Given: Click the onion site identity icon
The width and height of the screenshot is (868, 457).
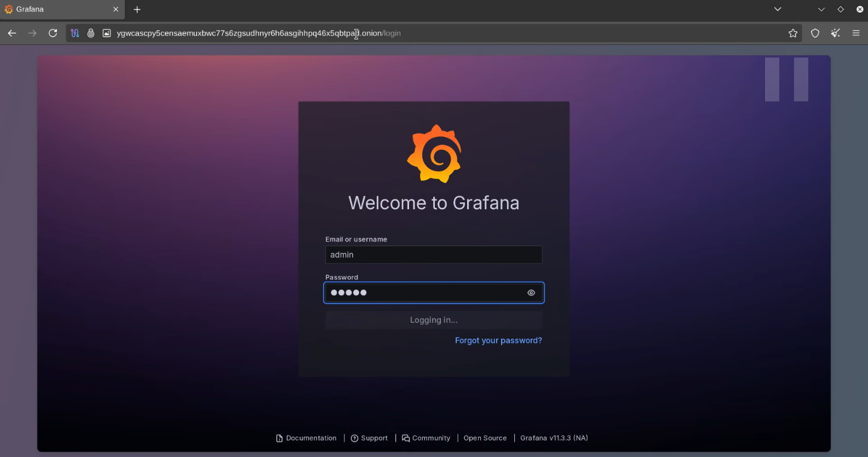Looking at the screenshot, I should 91,33.
